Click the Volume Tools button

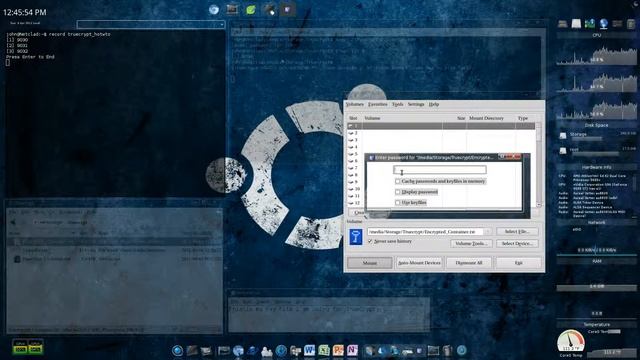(x=471, y=243)
